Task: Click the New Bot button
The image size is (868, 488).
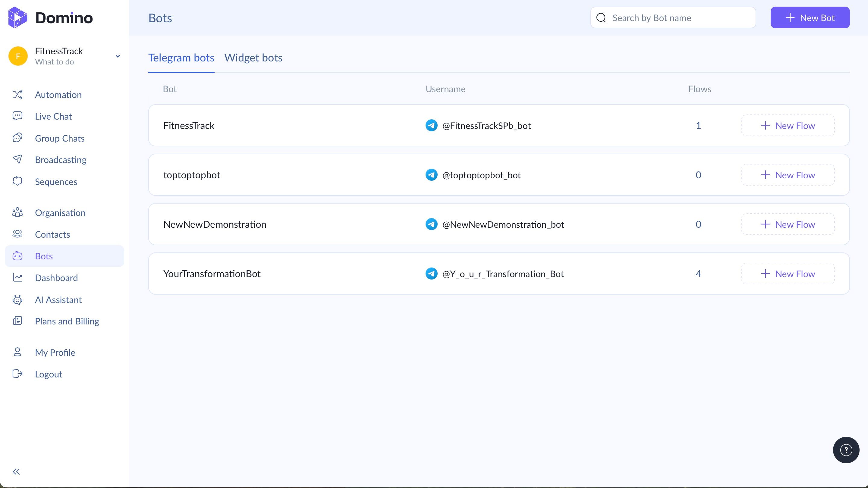Action: click(x=810, y=17)
